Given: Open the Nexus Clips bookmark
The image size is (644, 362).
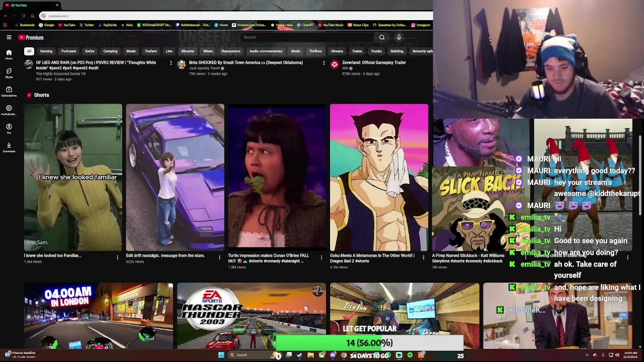Looking at the screenshot, I should coord(358,25).
